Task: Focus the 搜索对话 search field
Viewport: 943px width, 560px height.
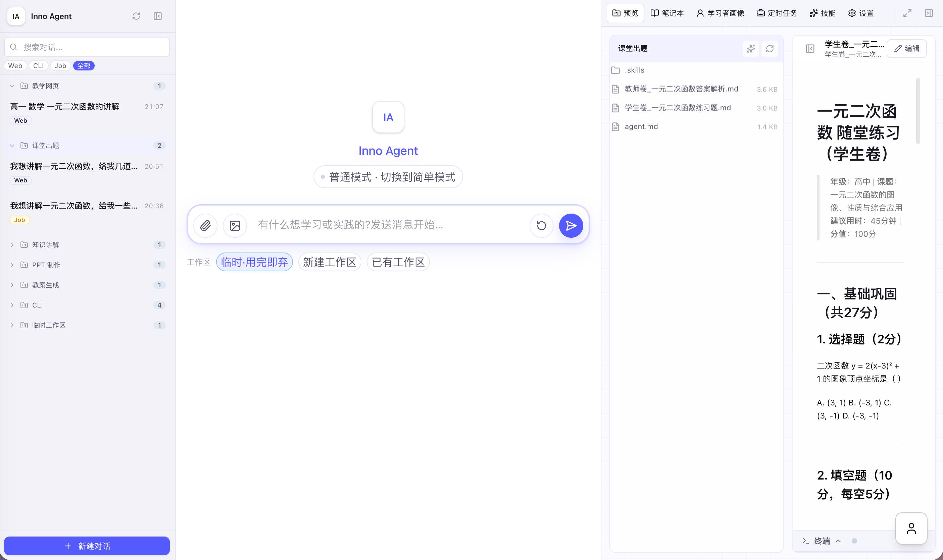Action: coord(87,47)
